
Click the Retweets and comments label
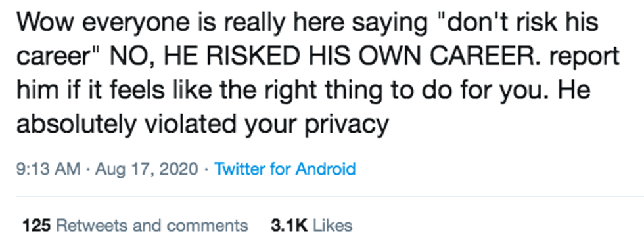click(x=152, y=225)
